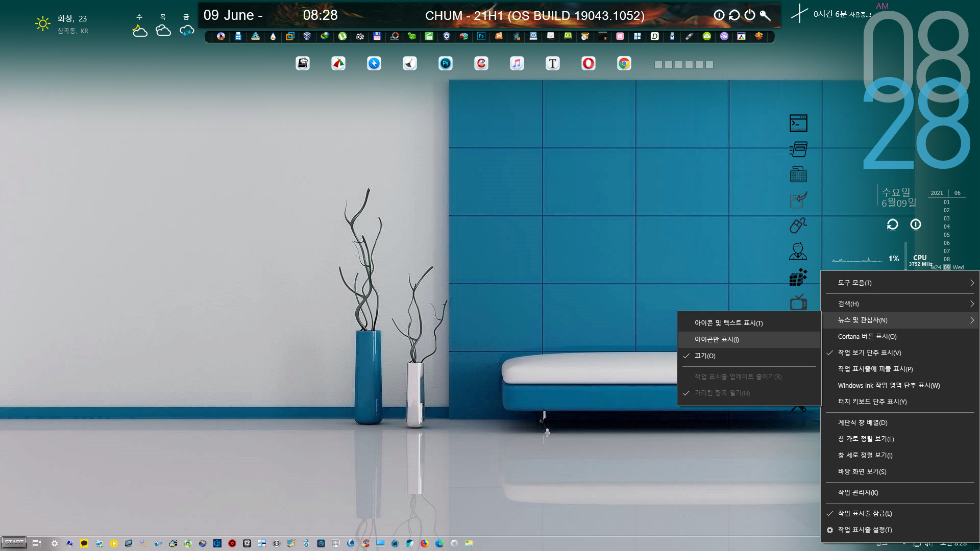Viewport: 980px width, 551px height.
Task: Open the keyboard sidebar icon
Action: (x=798, y=174)
